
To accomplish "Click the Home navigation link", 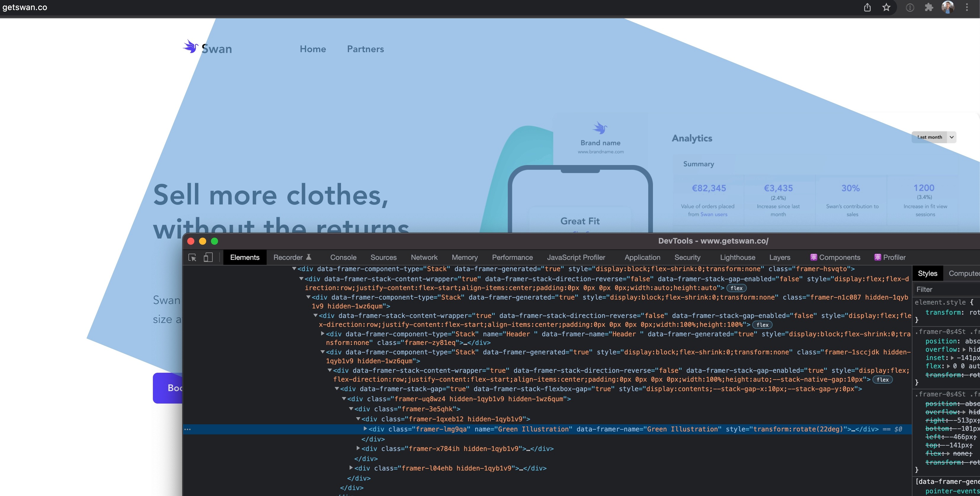I will pos(313,49).
